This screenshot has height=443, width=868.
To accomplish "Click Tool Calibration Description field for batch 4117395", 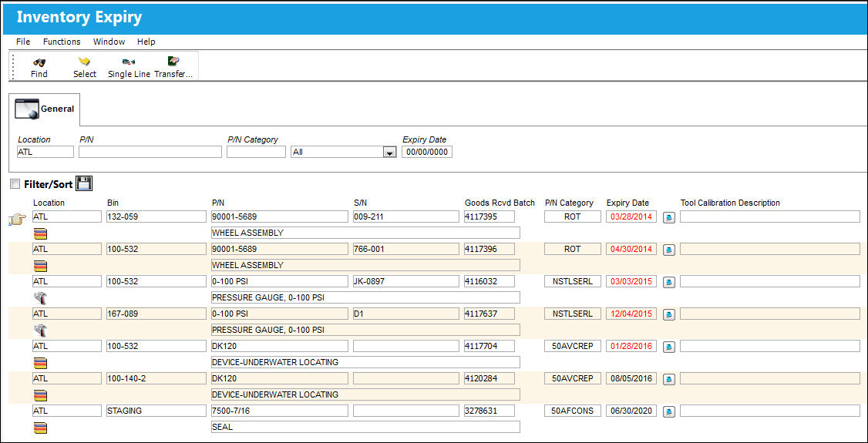I will [770, 216].
